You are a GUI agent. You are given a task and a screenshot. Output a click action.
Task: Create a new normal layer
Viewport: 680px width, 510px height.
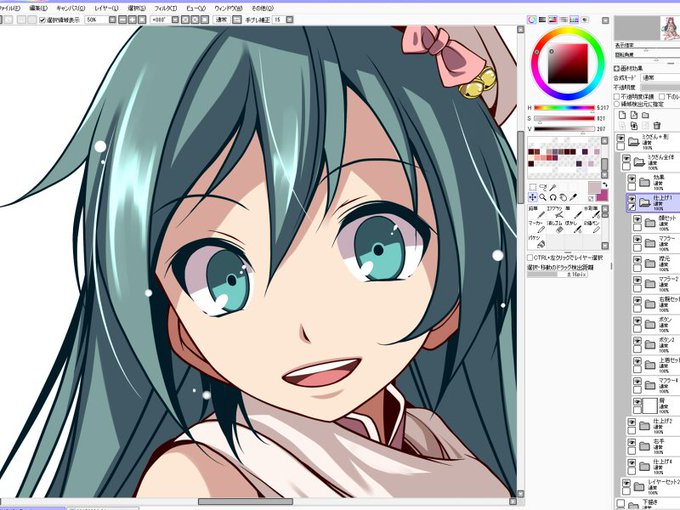pos(623,115)
